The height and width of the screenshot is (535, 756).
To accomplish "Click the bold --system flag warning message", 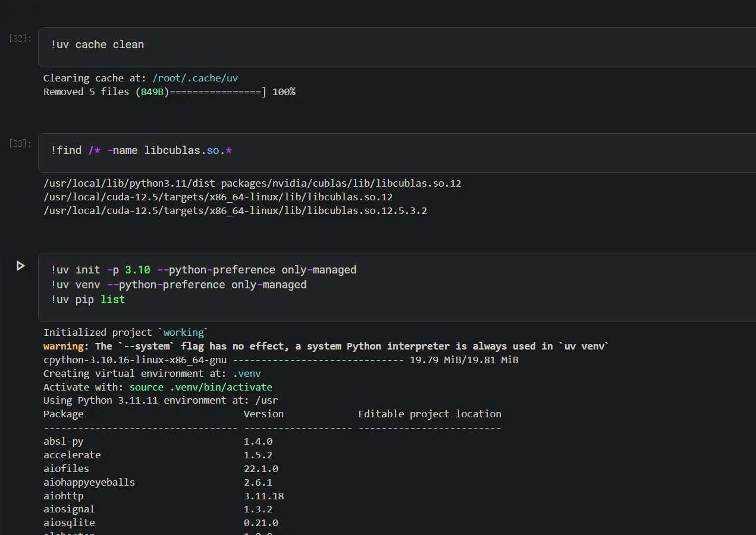I will click(326, 346).
